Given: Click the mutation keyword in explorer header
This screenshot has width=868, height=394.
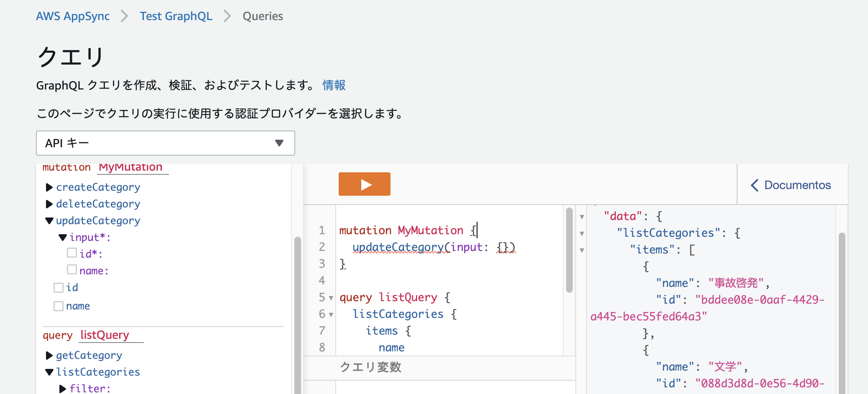Looking at the screenshot, I should 66,167.
